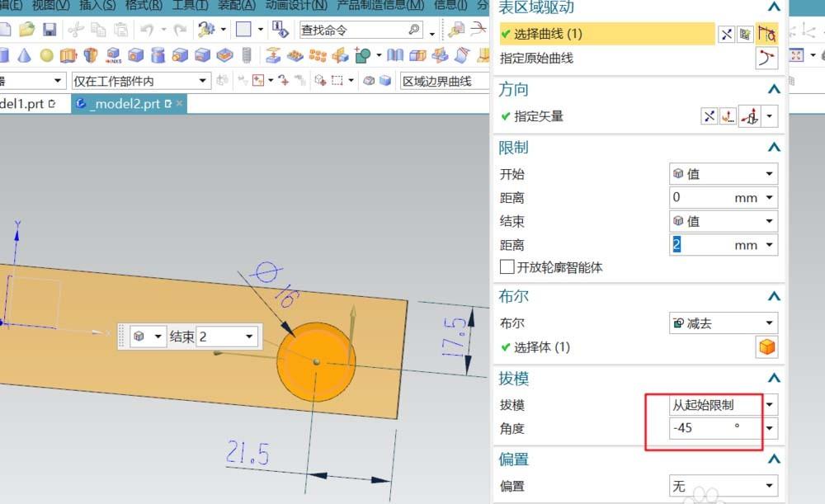Viewport: 825px width, 504px height.
Task: Collapse the 限制 section with its chevron
Action: (x=773, y=147)
